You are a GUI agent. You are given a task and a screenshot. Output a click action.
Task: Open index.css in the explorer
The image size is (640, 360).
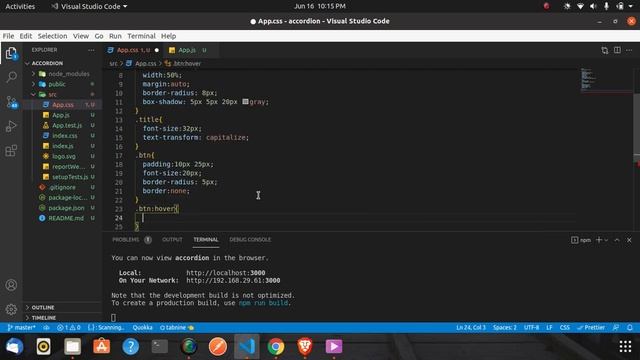click(x=64, y=136)
